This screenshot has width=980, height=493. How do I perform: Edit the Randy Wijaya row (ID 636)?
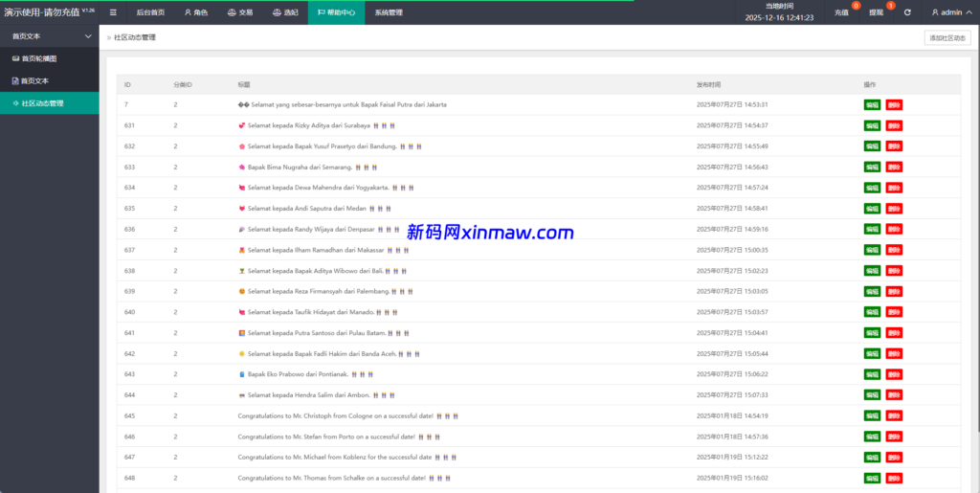pos(872,230)
